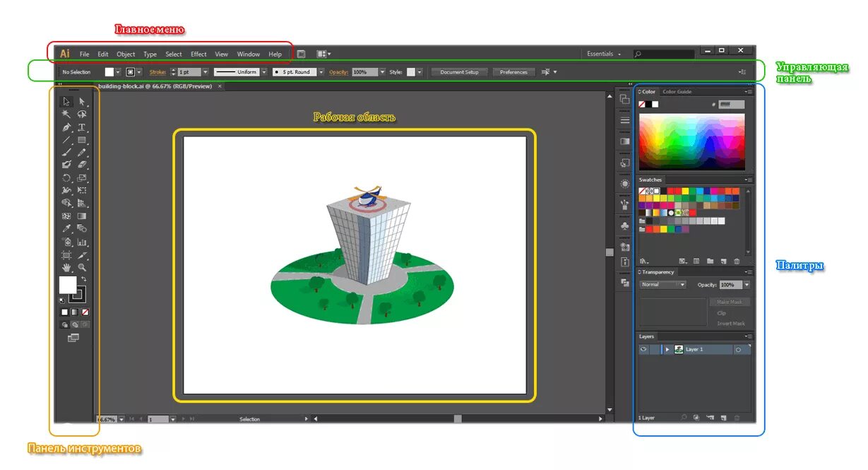This screenshot has height=470, width=868.
Task: Select the Eyedropper tool
Action: (66, 228)
